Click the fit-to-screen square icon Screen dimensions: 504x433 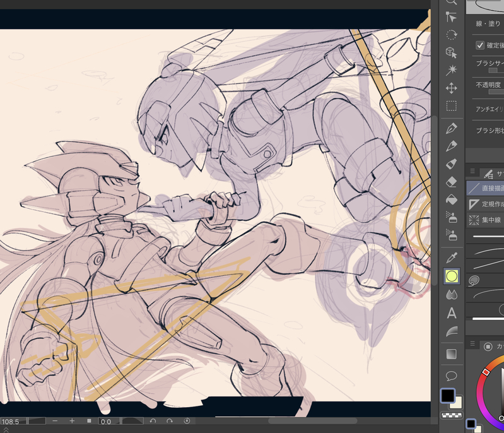pyautogui.click(x=89, y=421)
